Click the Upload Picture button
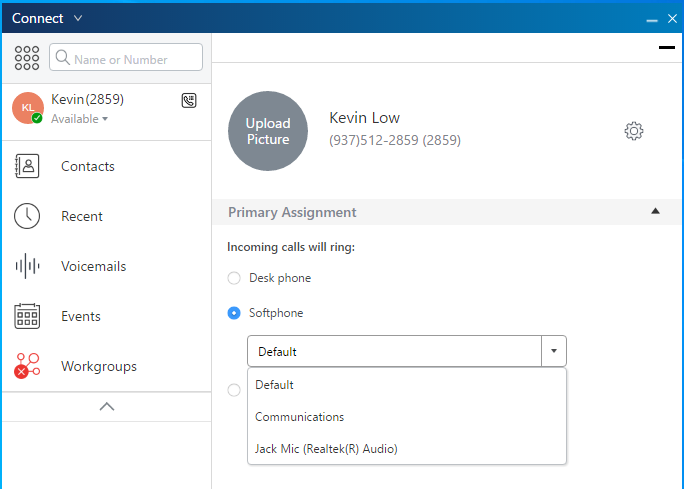The image size is (684, 489). click(268, 132)
